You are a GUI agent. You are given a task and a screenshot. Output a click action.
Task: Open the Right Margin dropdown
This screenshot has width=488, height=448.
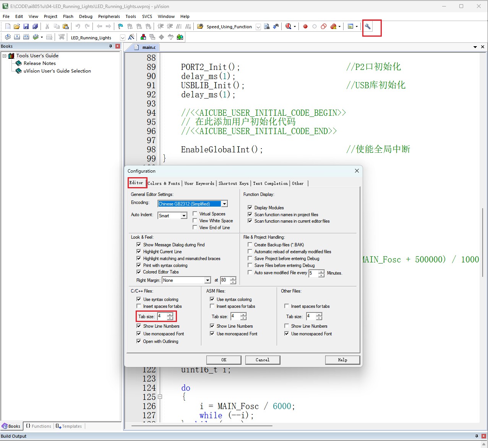[x=208, y=280]
